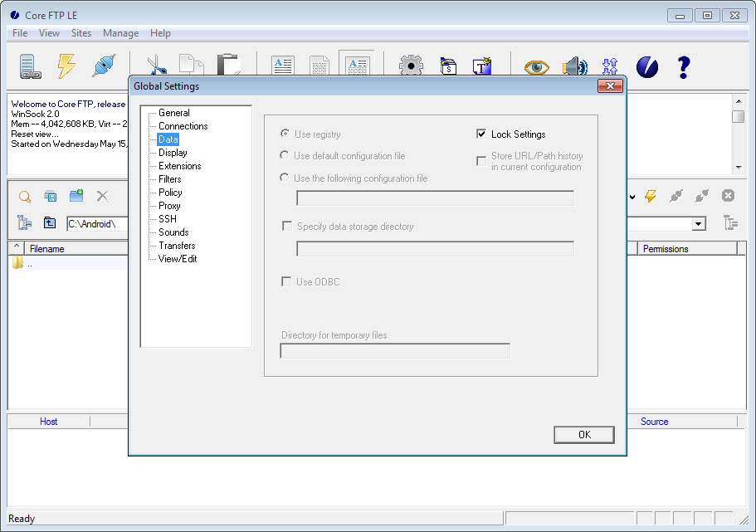Open the remote path dropdown arrow
Image resolution: width=756 pixels, height=532 pixels.
click(698, 224)
